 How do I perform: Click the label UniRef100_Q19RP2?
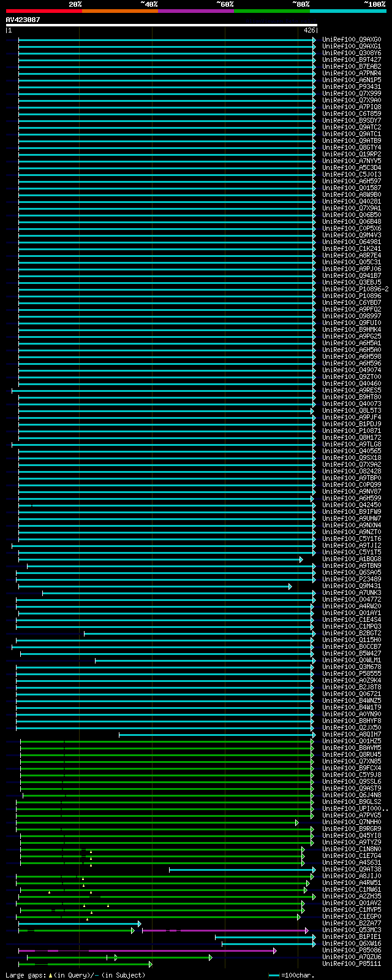(x=352, y=155)
